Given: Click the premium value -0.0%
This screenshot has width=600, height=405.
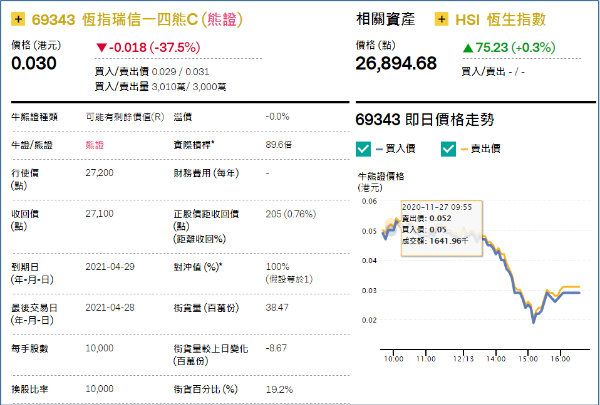Looking at the screenshot, I should tap(277, 116).
